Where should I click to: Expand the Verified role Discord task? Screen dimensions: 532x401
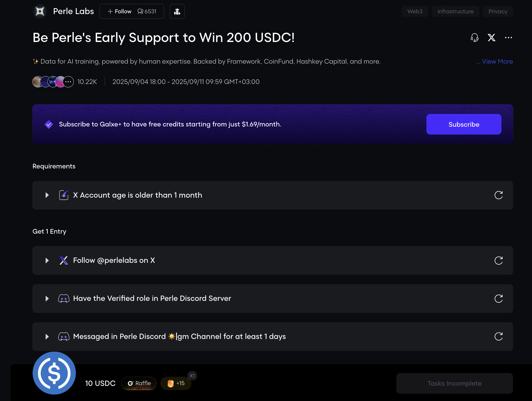[x=47, y=298]
